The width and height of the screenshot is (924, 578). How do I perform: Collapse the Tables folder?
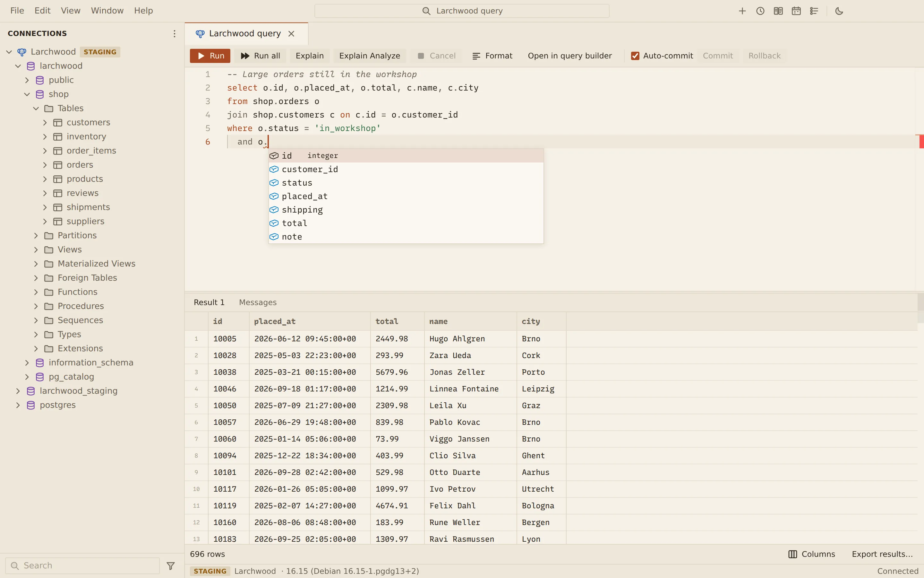tap(36, 109)
